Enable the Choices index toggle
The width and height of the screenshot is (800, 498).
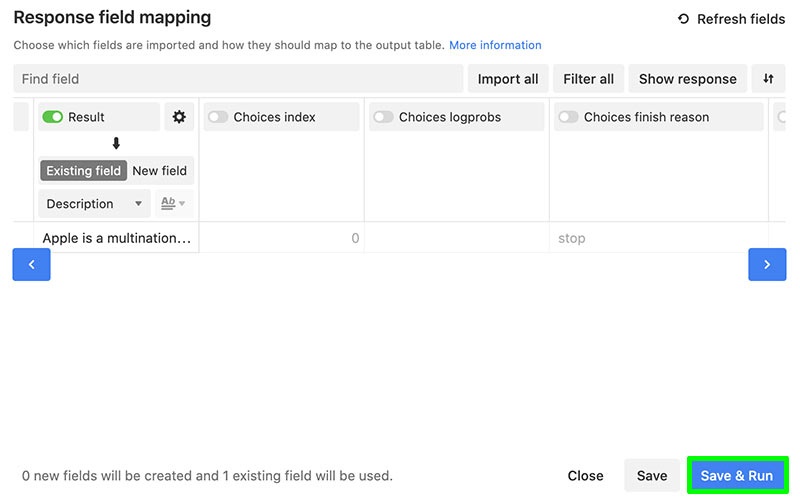click(218, 117)
